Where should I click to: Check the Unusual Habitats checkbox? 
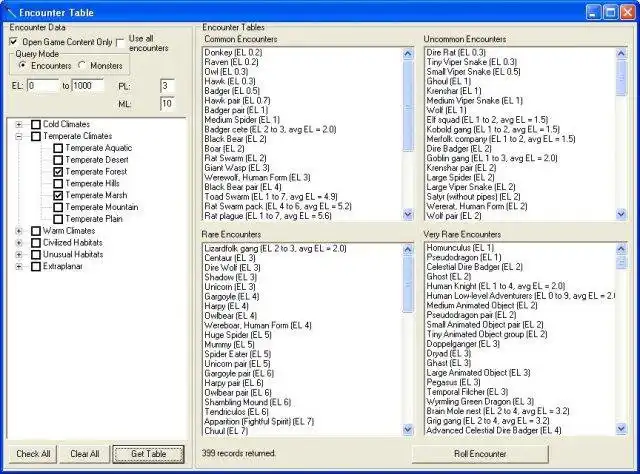(x=36, y=254)
